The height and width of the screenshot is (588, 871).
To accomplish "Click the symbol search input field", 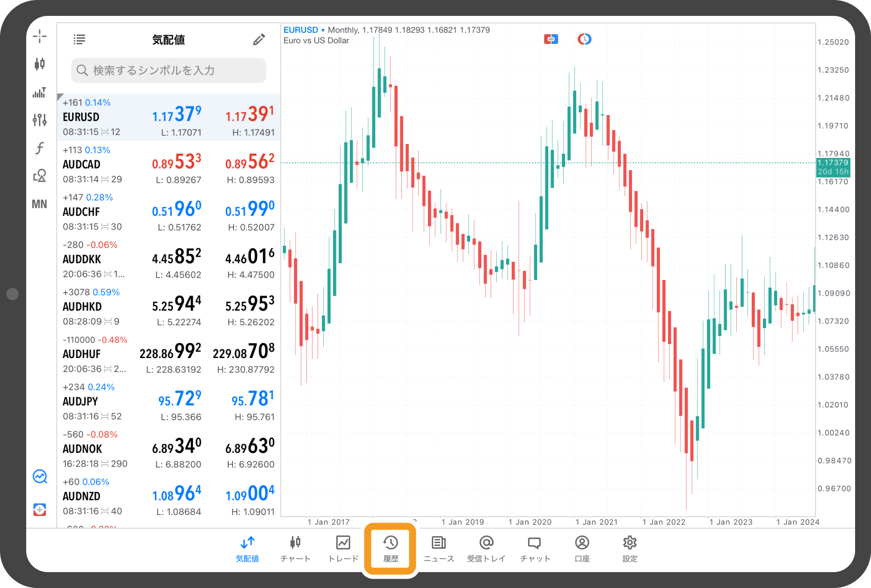I will point(169,71).
